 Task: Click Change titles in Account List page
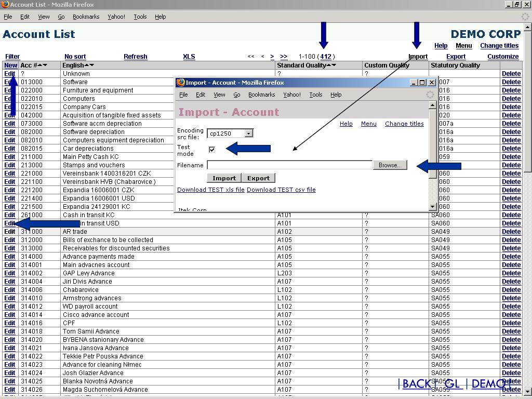[x=499, y=46]
